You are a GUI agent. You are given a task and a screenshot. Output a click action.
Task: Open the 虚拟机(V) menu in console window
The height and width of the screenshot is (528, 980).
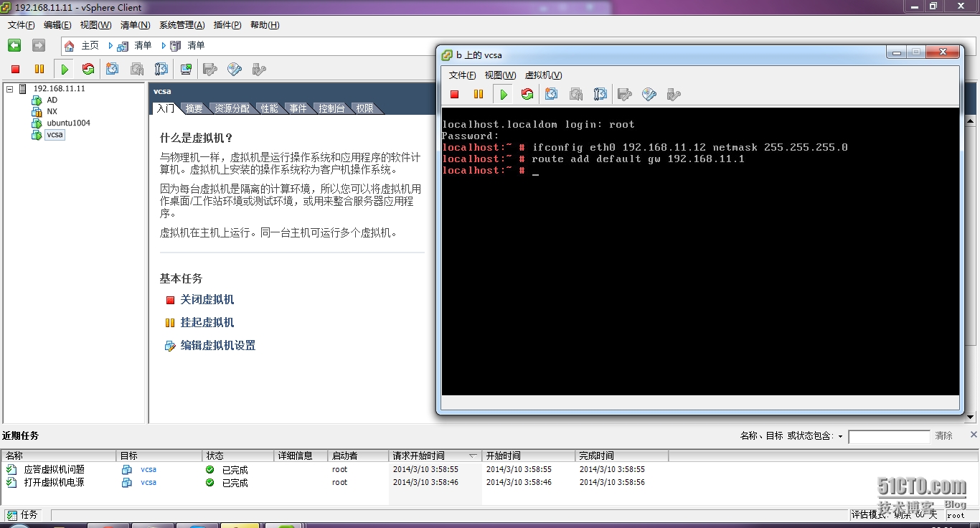click(x=543, y=75)
